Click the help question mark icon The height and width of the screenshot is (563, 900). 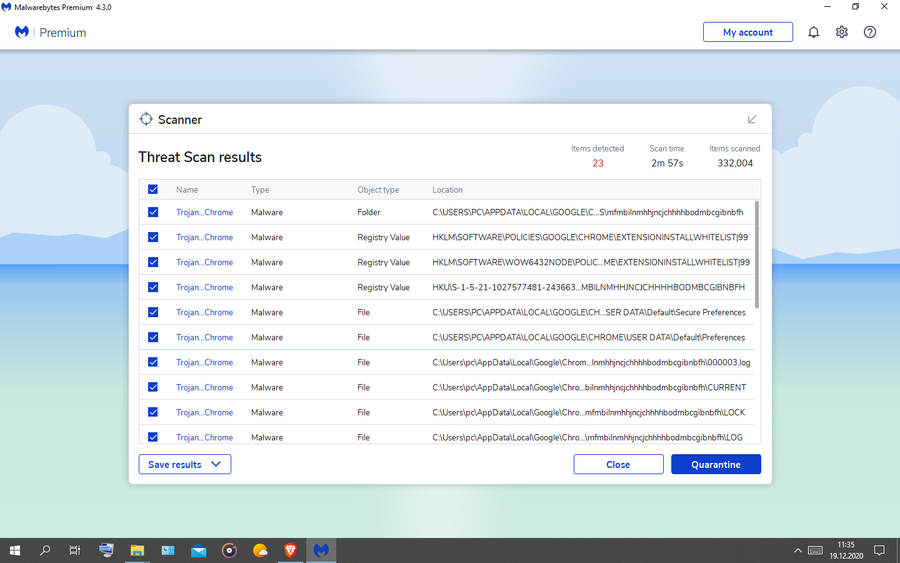pos(869,32)
